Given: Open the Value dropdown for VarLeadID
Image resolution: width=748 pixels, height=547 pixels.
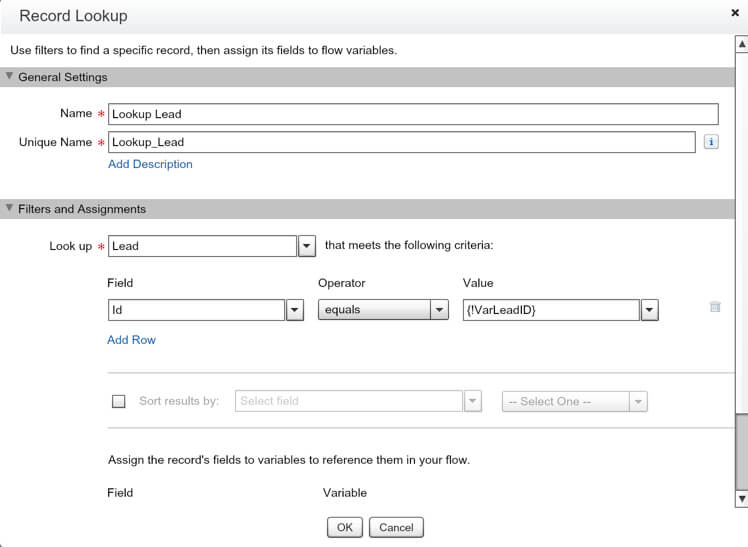Looking at the screenshot, I should click(x=649, y=310).
